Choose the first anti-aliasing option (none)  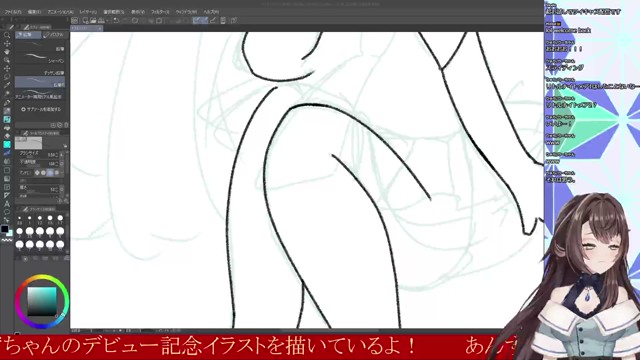[37, 173]
